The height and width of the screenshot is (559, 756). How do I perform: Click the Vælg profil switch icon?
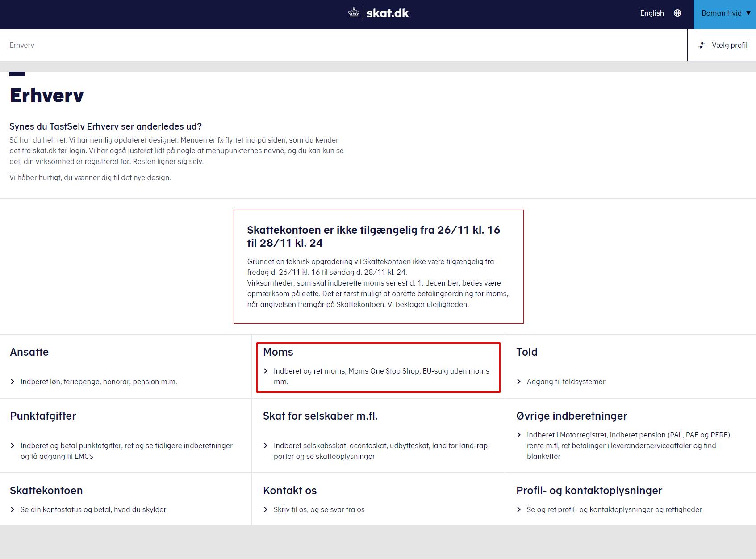pos(702,45)
